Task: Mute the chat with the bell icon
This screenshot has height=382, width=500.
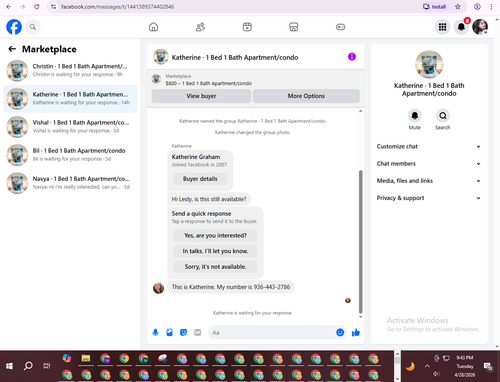Action: tap(415, 116)
